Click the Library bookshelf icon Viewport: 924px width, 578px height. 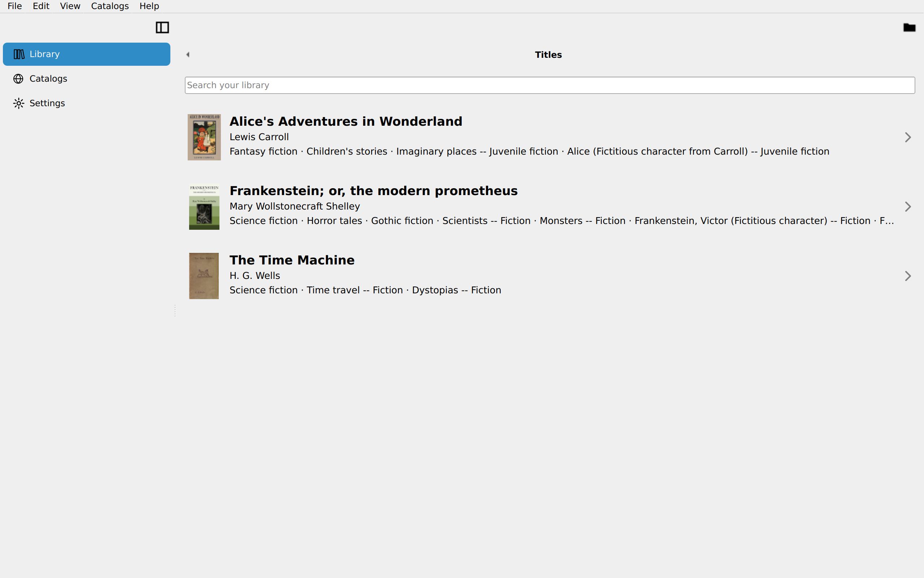coord(19,54)
